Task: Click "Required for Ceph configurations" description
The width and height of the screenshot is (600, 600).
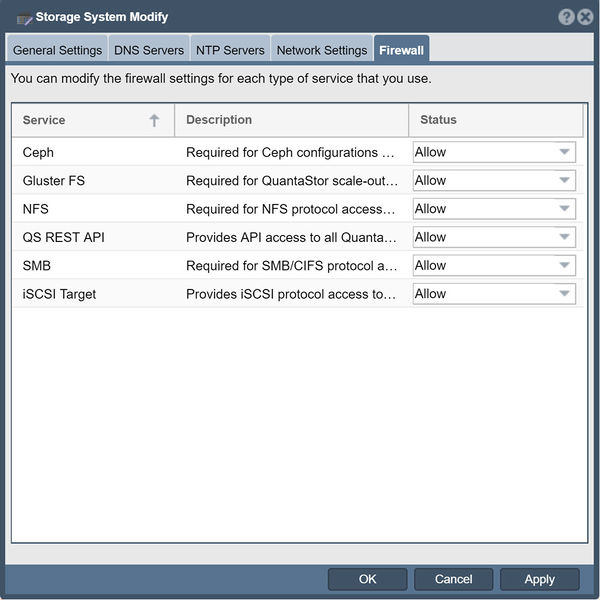Action: click(290, 153)
